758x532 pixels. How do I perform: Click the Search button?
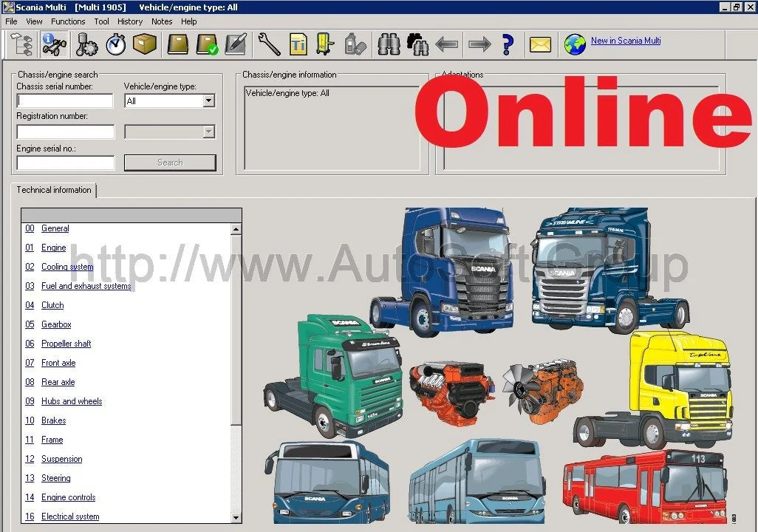(170, 163)
